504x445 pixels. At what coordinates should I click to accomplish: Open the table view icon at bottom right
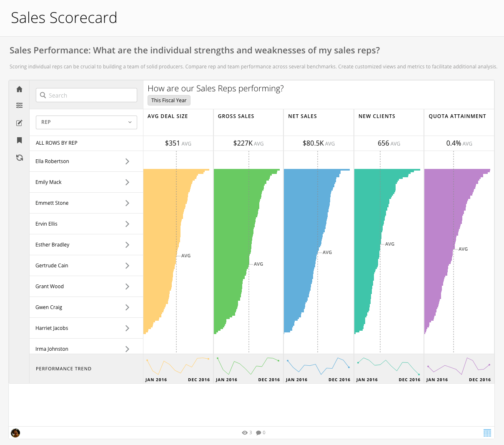(x=487, y=433)
